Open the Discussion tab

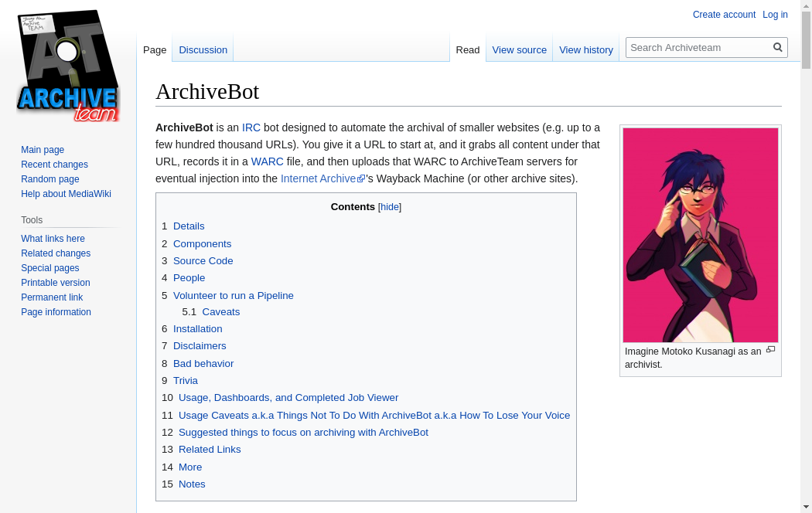click(x=203, y=49)
